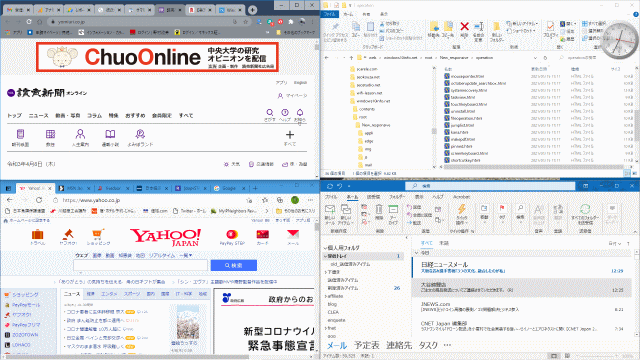
Task: Open 連絡先 in Outlook bottom navigation
Action: click(x=399, y=345)
